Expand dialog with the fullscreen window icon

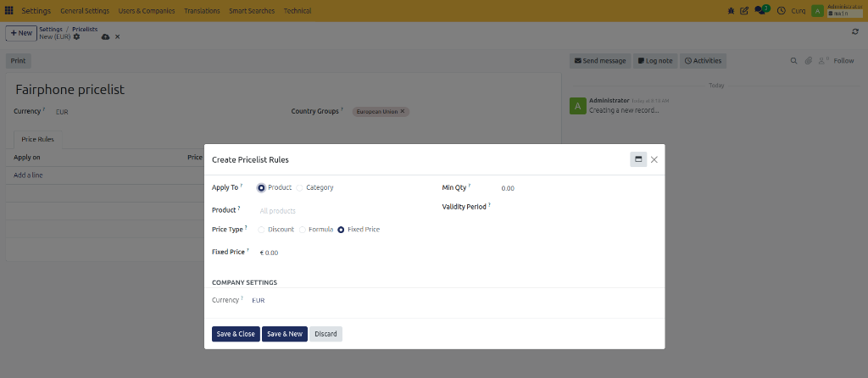[638, 159]
